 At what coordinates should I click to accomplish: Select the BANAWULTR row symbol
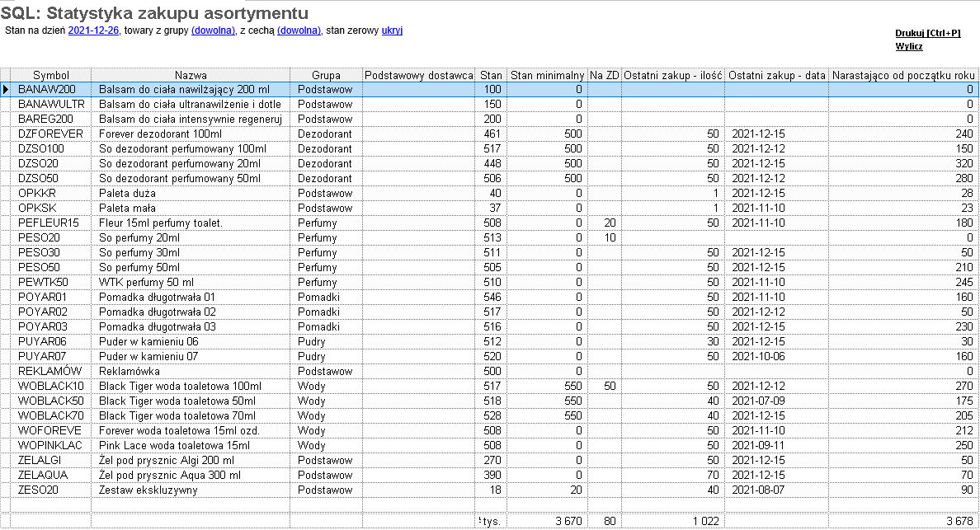click(50, 104)
